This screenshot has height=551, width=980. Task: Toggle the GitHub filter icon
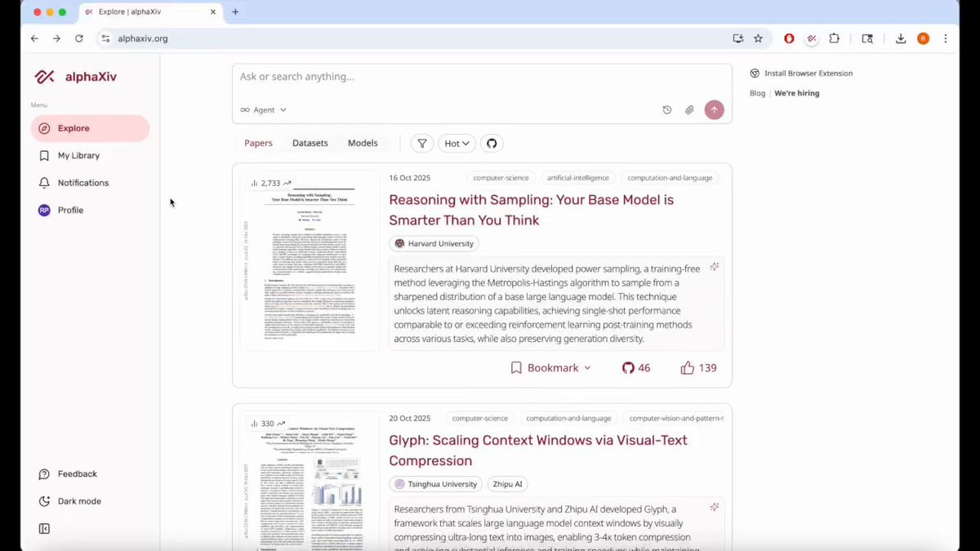point(492,144)
